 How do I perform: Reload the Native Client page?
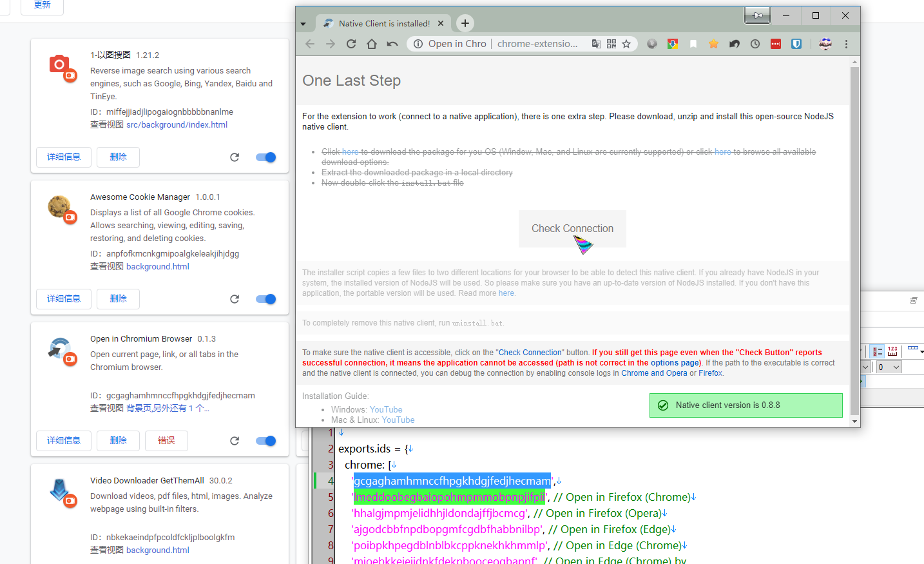tap(351, 44)
